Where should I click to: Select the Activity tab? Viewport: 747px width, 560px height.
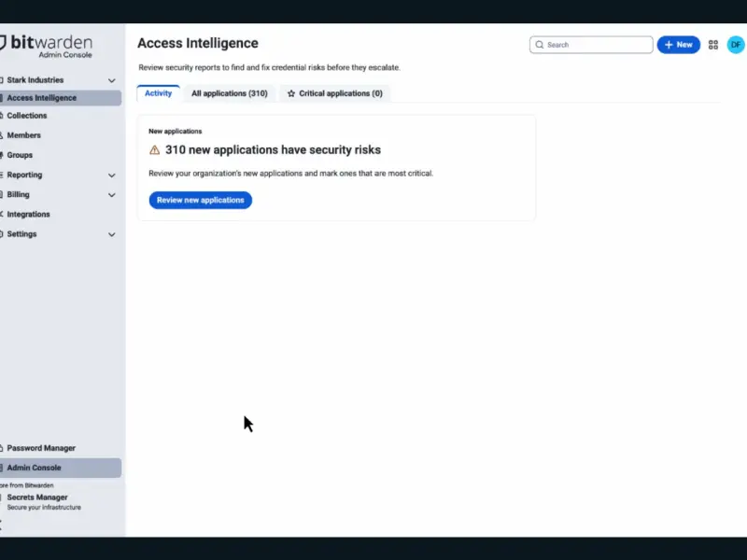coord(158,93)
